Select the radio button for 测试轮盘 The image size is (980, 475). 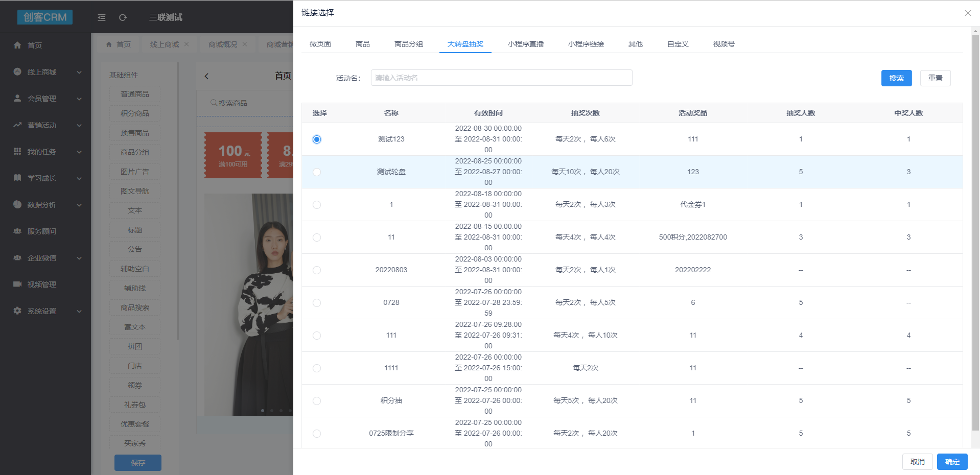[317, 172]
